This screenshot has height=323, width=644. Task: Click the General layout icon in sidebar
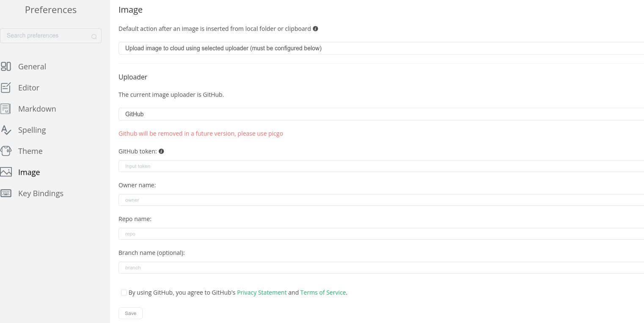[x=6, y=66]
